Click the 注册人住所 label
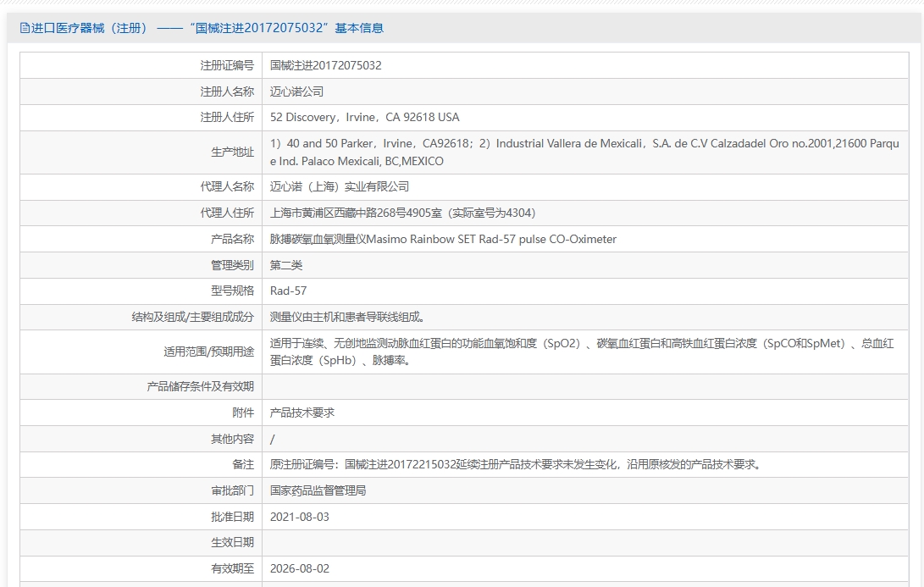Screen dimensions: 924x587 [x=227, y=117]
